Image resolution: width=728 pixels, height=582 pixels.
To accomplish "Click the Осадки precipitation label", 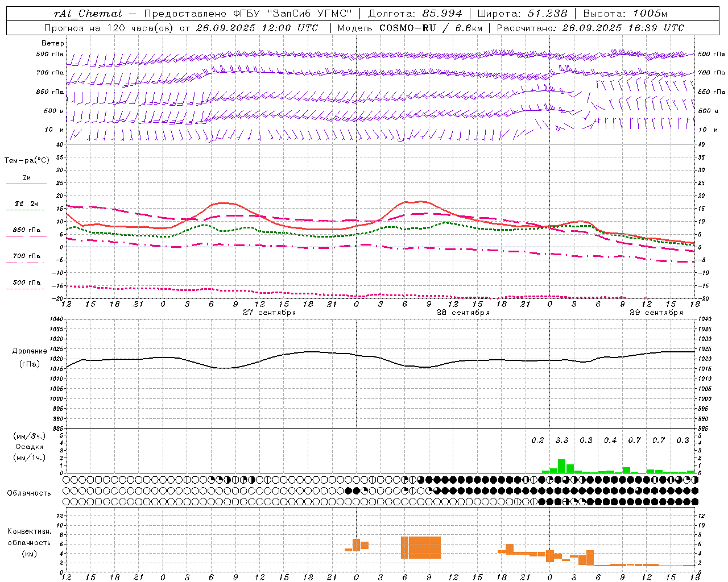I will point(30,447).
